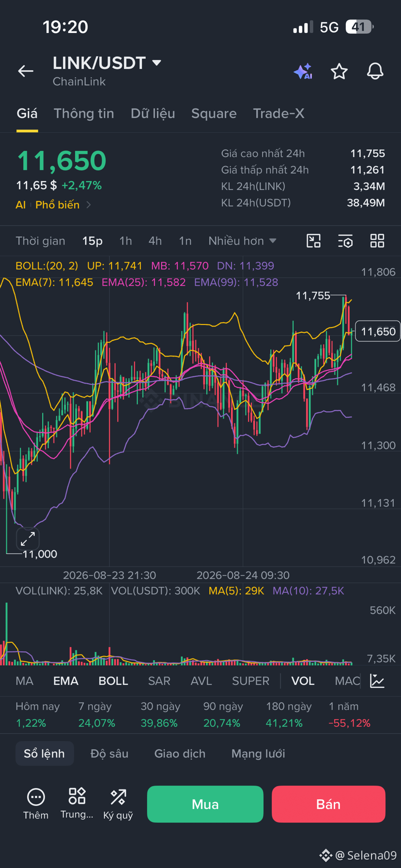Tap the 11,000 low marker on chart
Screen dimensions: 401x868
point(40,554)
